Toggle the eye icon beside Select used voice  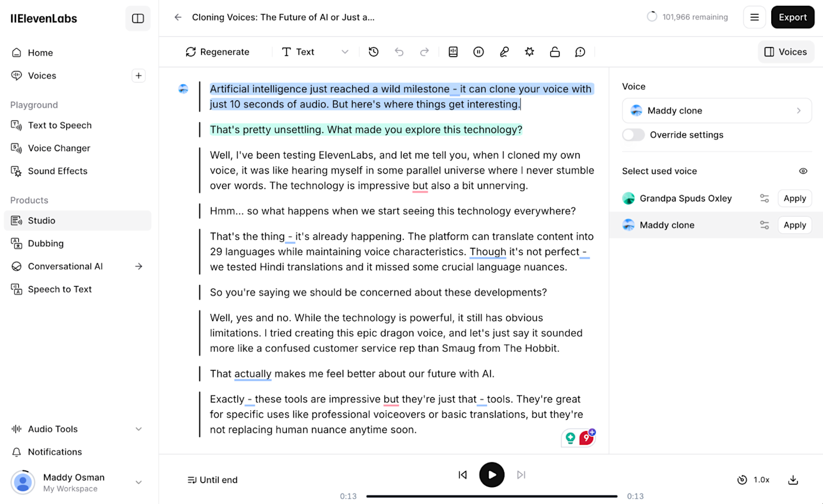pos(803,171)
